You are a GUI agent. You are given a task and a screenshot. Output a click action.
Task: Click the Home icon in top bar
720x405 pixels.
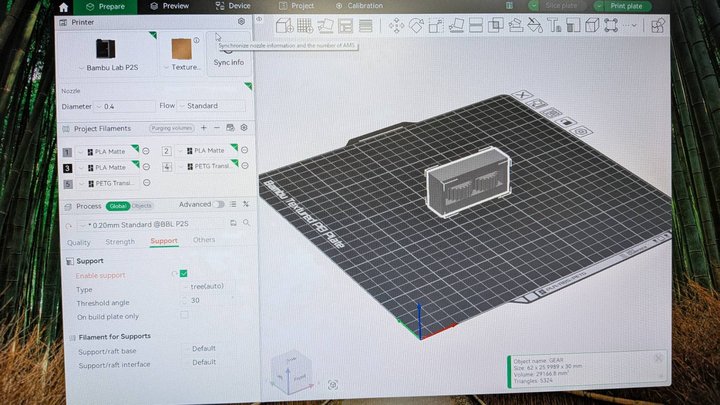63,7
